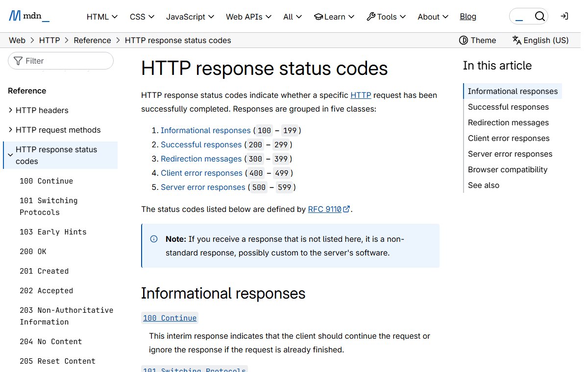Click the last breadcrumb HTTP response status codes
588x372 pixels.
(x=178, y=40)
